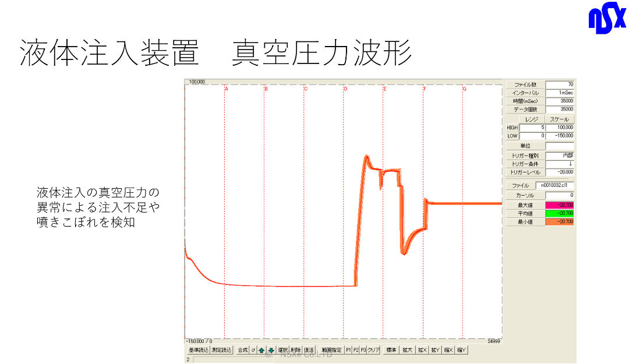Click the green up arrow button

click(x=262, y=350)
